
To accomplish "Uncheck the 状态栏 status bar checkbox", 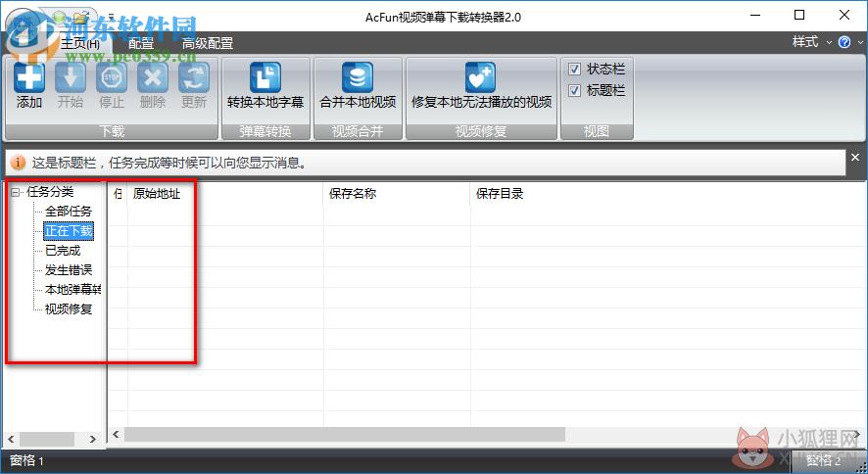I will [x=575, y=70].
